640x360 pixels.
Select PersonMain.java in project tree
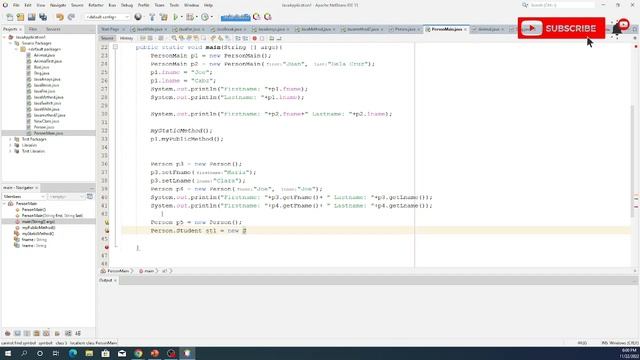click(x=48, y=133)
